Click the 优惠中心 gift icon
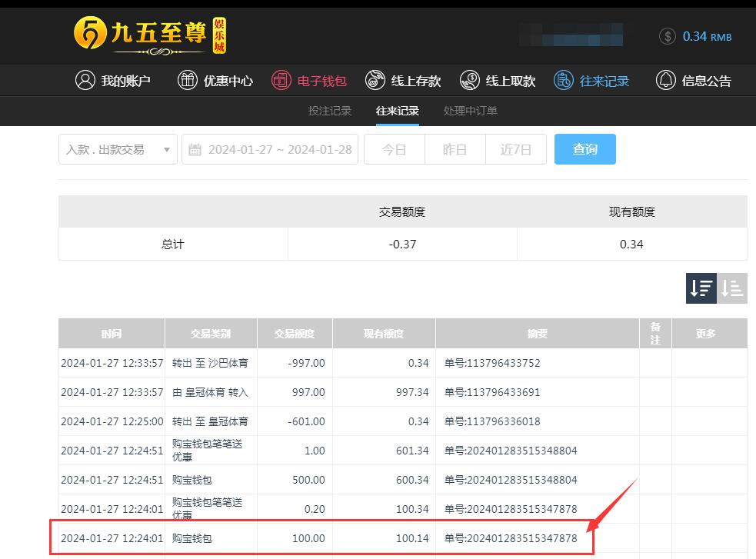This screenshot has height=559, width=756. 188,80
